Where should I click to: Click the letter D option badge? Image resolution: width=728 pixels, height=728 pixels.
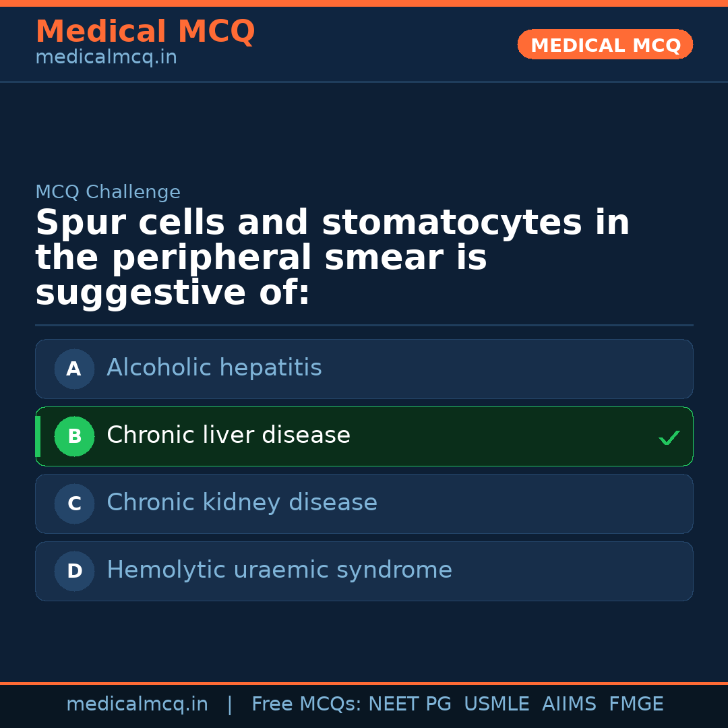pos(74,571)
